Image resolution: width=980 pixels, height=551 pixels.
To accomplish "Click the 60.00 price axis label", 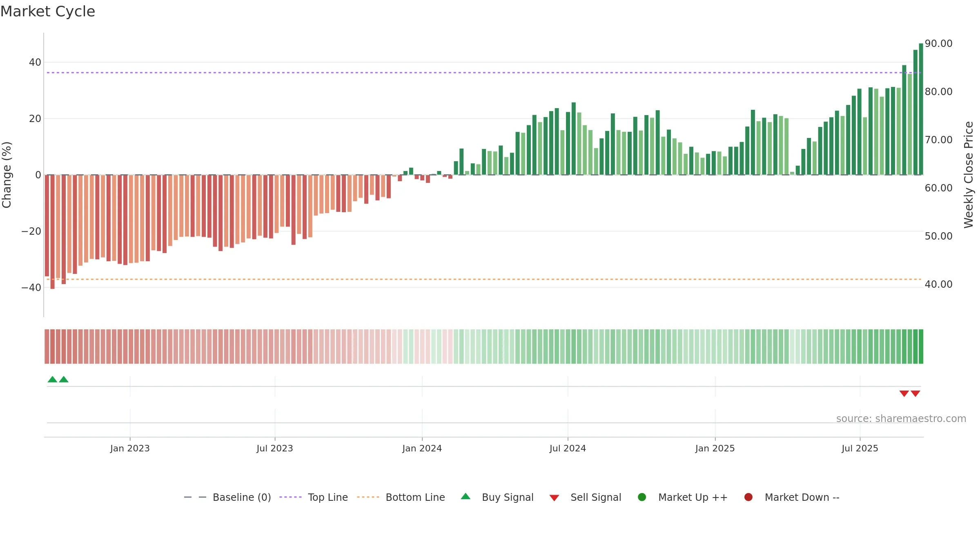I will [938, 188].
